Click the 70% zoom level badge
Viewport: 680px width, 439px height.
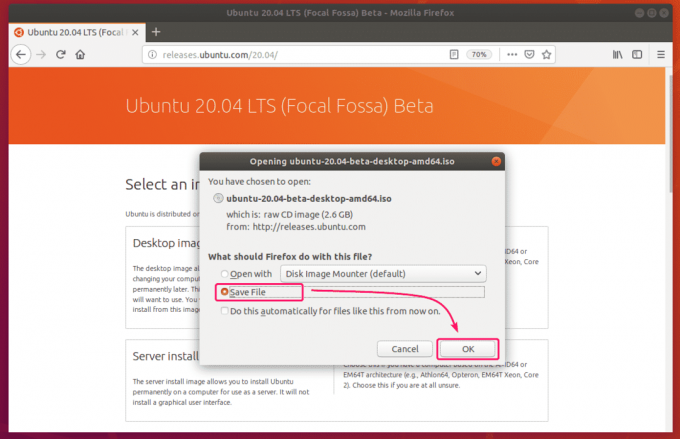point(479,55)
